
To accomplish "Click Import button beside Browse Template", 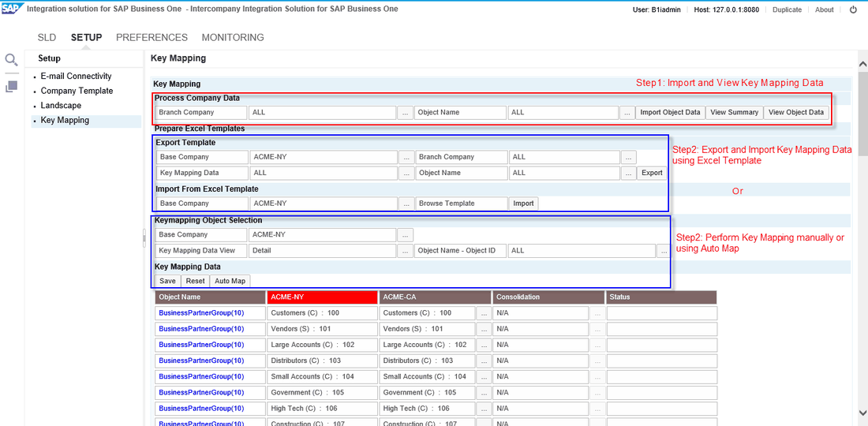I will coord(523,204).
